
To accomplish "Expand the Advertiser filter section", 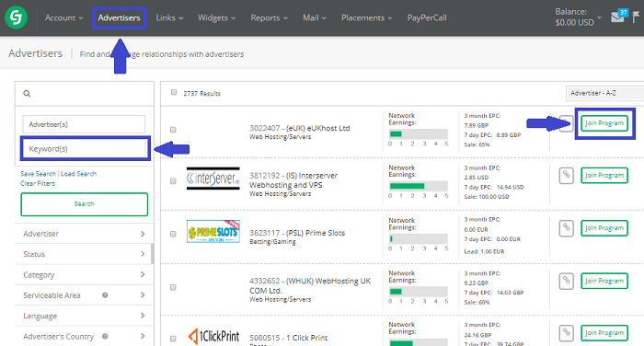I will (85, 234).
